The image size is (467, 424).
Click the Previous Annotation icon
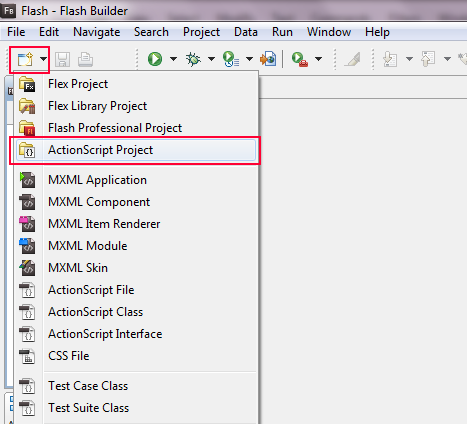(428, 59)
